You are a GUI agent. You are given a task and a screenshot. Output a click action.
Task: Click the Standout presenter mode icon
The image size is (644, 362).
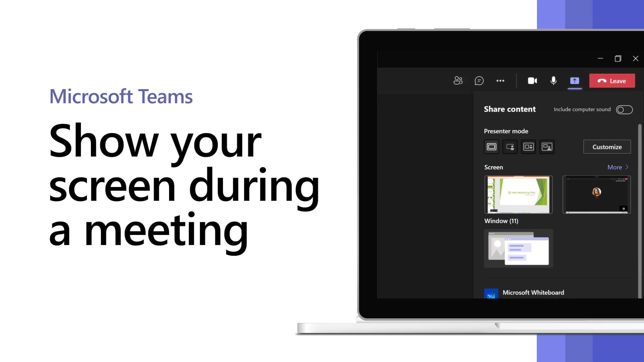510,147
